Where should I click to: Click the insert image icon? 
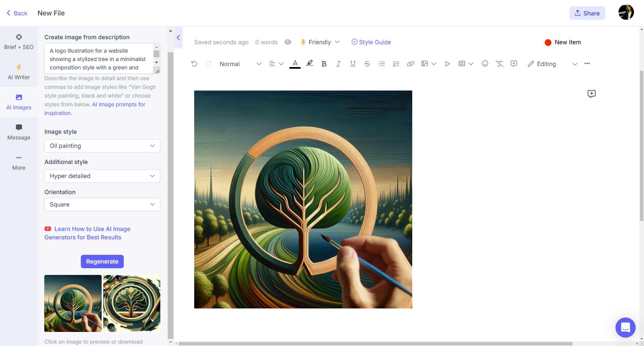click(x=424, y=64)
